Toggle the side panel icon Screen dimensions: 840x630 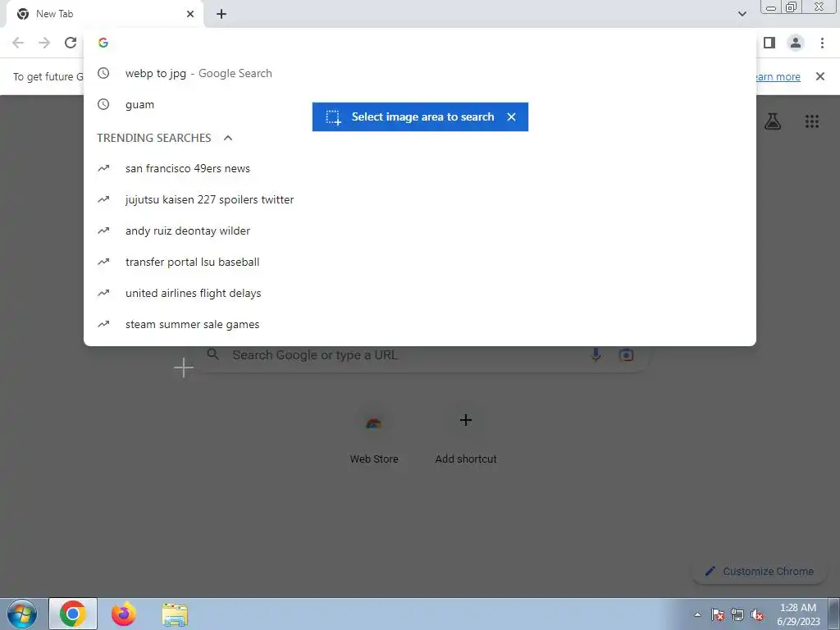(x=769, y=43)
